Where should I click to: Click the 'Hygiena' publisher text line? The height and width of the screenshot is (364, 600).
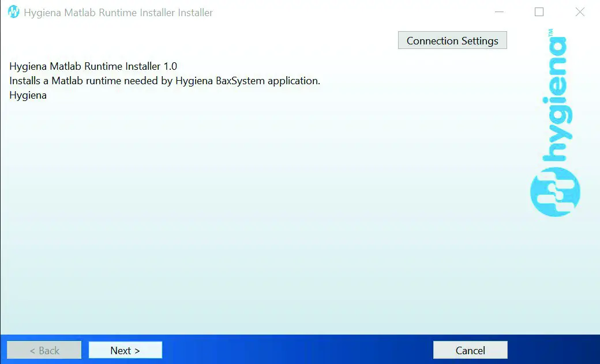coord(28,95)
